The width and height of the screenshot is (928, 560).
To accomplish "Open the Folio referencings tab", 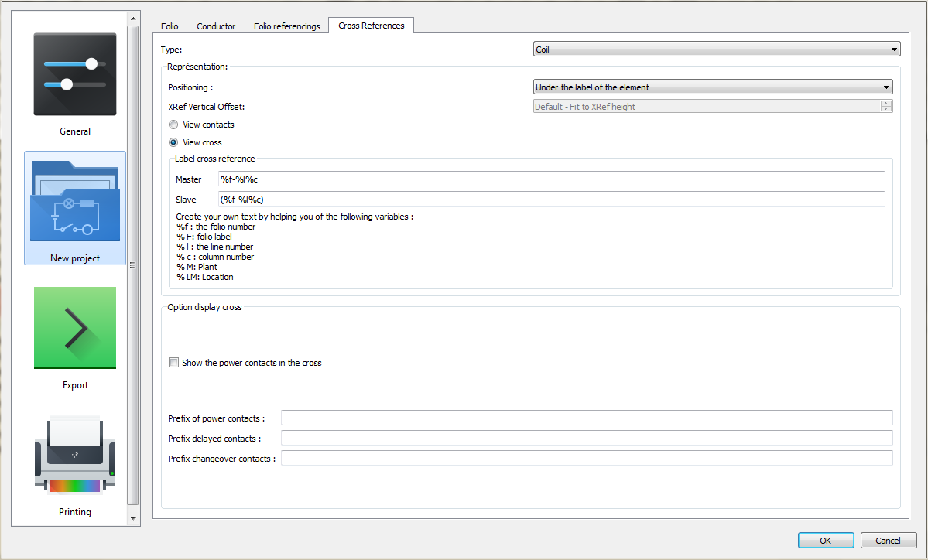I will coord(286,26).
